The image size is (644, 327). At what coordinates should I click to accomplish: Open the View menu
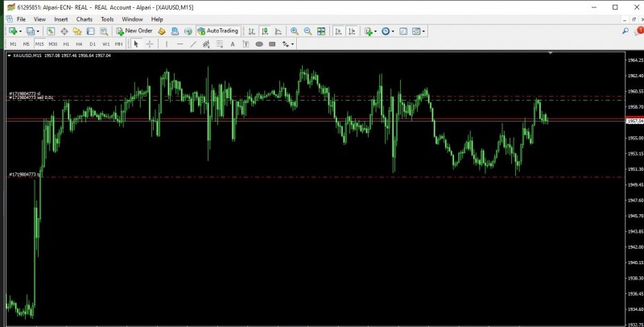pyautogui.click(x=39, y=19)
